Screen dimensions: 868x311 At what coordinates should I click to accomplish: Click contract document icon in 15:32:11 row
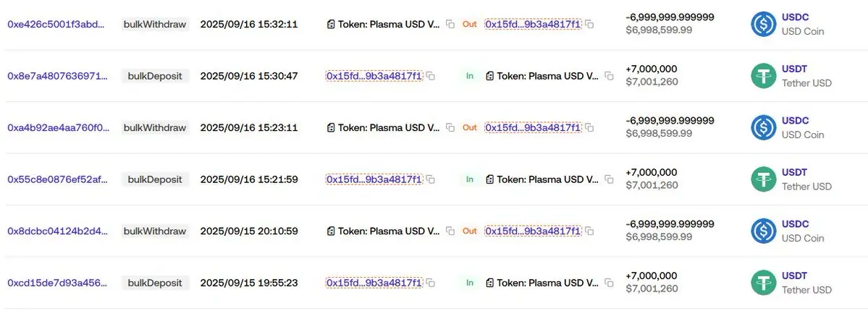pyautogui.click(x=331, y=25)
